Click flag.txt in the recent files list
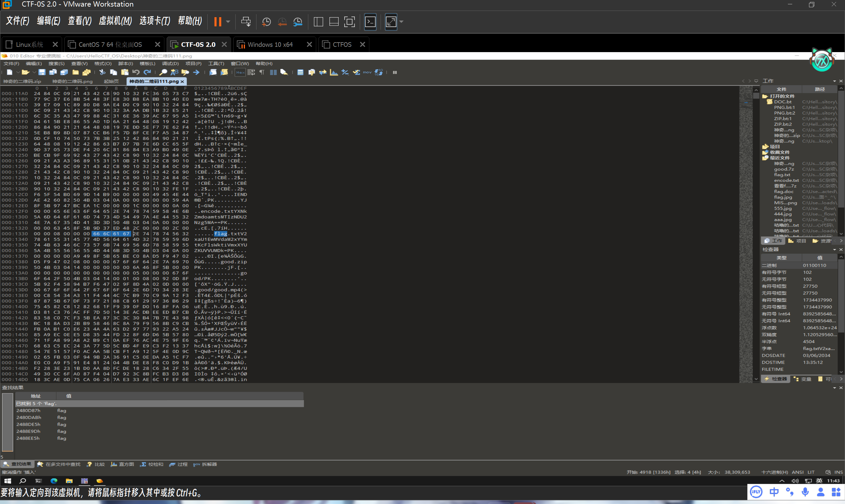The width and height of the screenshot is (845, 504). pyautogui.click(x=782, y=175)
